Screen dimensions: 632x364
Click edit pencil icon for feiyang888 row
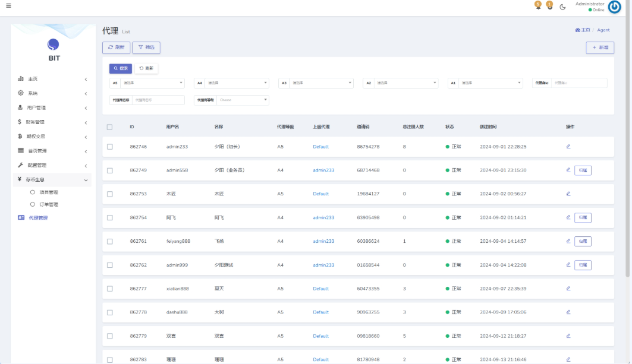point(568,241)
